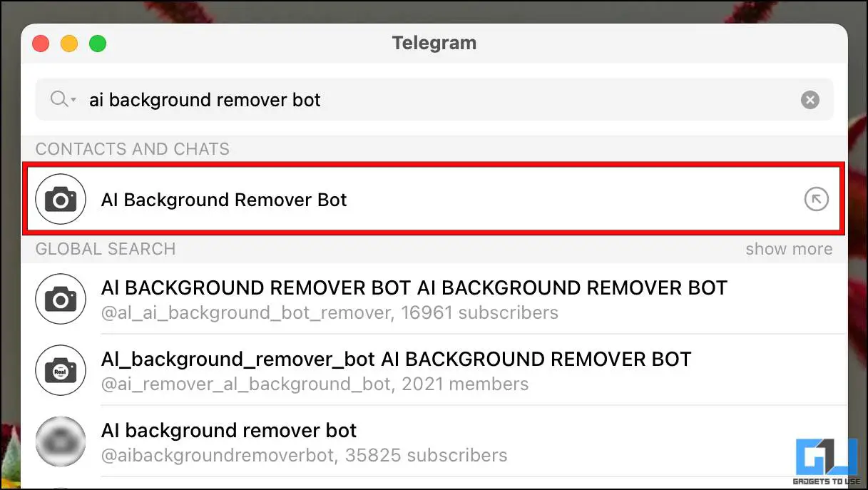Viewport: 868px width, 490px height.
Task: Click camera avatar of the 16961 subscribers channel
Action: point(61,299)
